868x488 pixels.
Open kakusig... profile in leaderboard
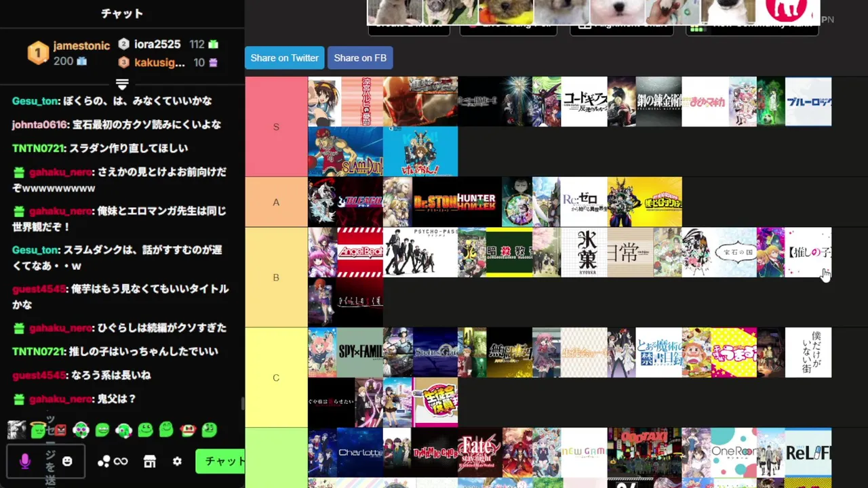pos(159,62)
